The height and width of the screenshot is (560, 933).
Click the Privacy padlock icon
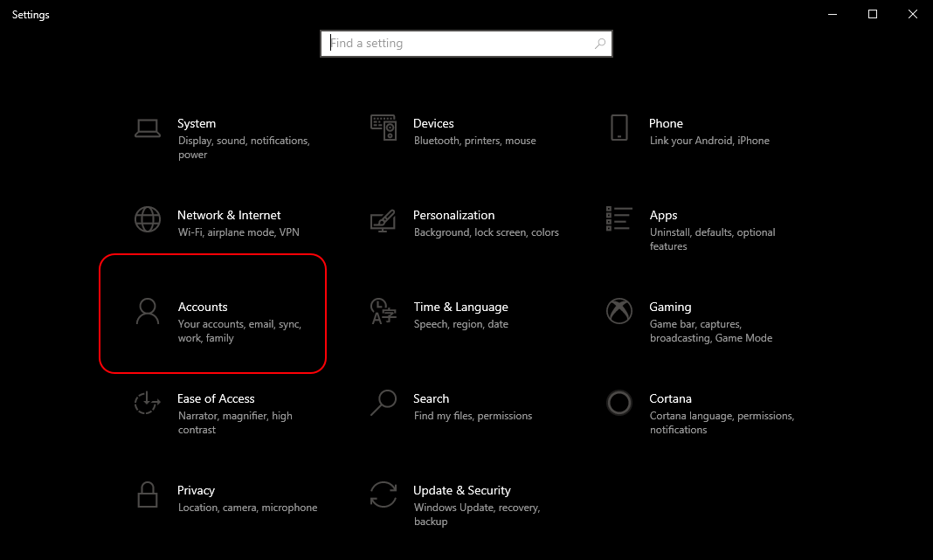tap(148, 494)
